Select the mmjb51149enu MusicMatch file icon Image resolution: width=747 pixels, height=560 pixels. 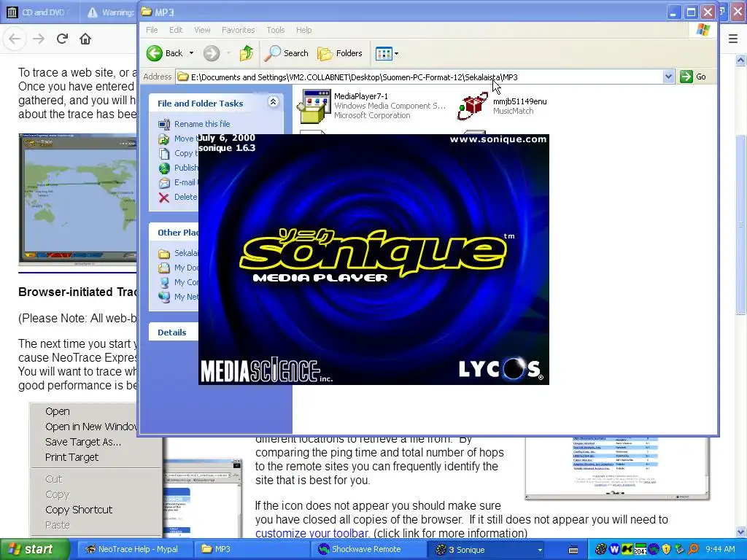[472, 105]
